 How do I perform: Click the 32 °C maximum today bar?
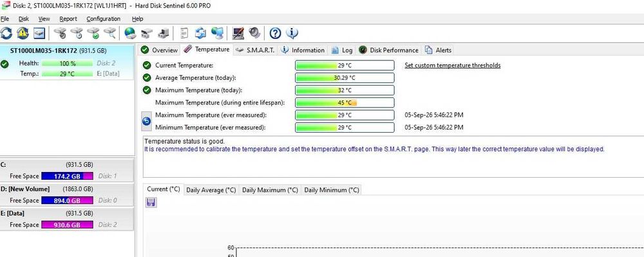point(345,90)
